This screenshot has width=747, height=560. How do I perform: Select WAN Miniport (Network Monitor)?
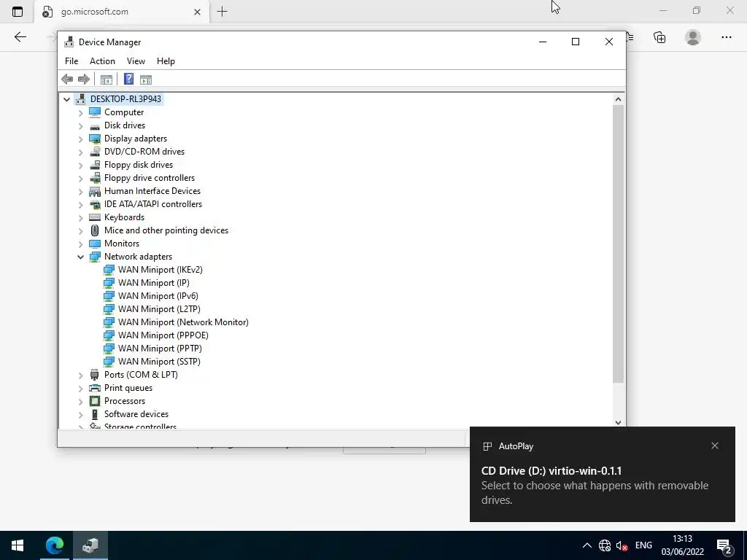[x=183, y=322]
